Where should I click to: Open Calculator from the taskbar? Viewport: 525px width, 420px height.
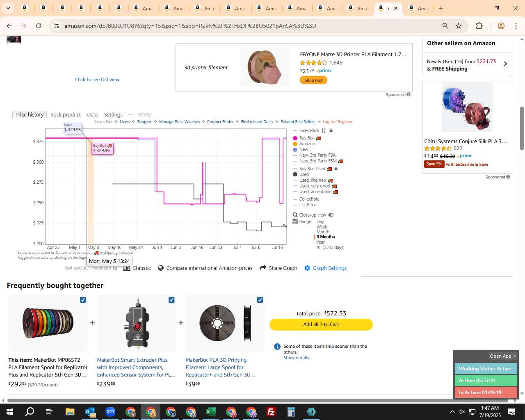pyautogui.click(x=291, y=412)
